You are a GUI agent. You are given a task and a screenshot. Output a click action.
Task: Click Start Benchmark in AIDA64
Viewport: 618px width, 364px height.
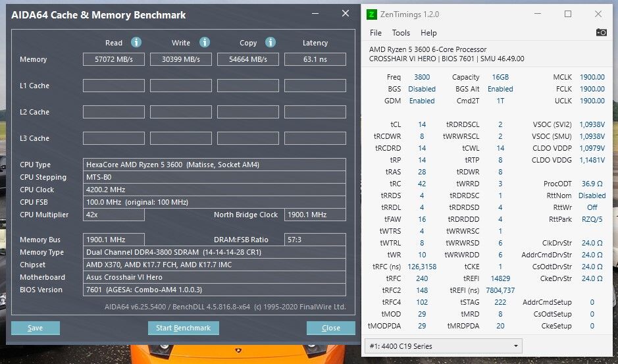(x=183, y=328)
